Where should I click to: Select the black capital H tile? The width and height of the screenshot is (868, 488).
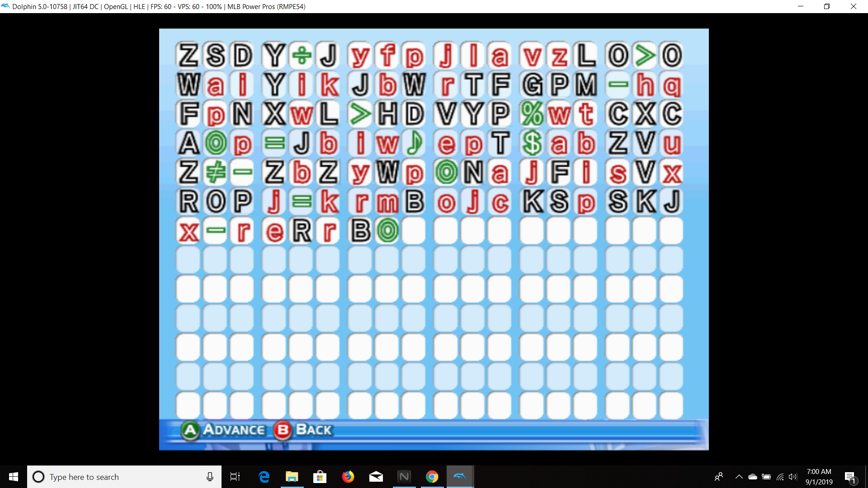387,113
